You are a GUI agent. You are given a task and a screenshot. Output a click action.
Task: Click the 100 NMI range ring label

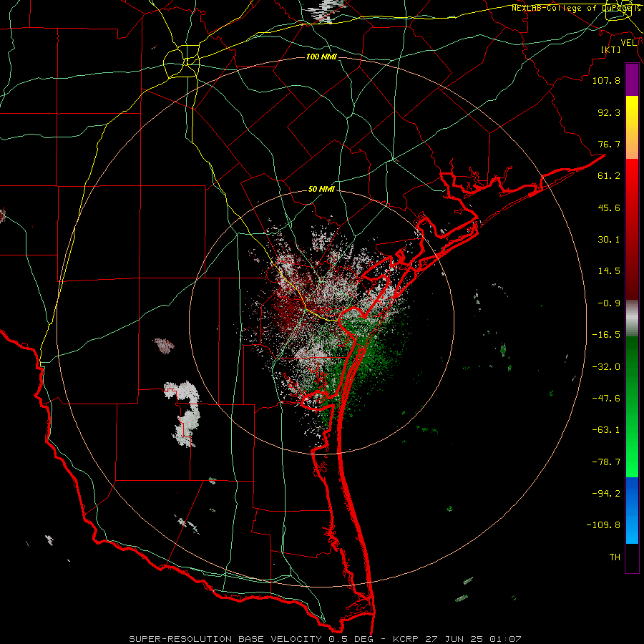pos(321,57)
